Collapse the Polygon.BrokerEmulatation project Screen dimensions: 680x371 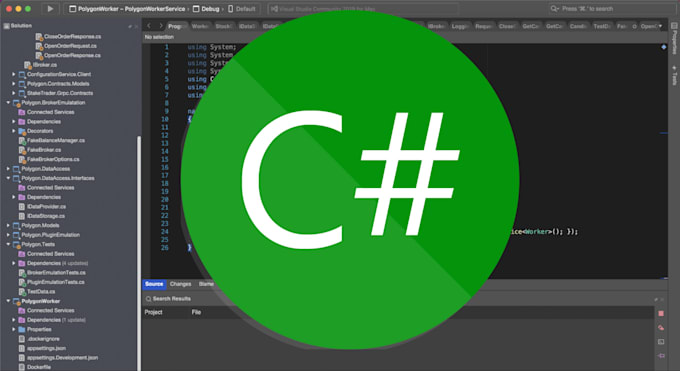pos(8,103)
